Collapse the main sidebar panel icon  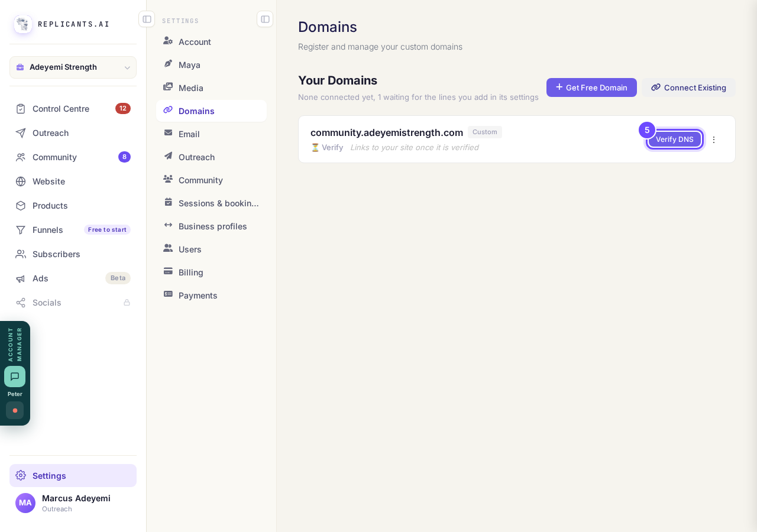[x=147, y=19]
